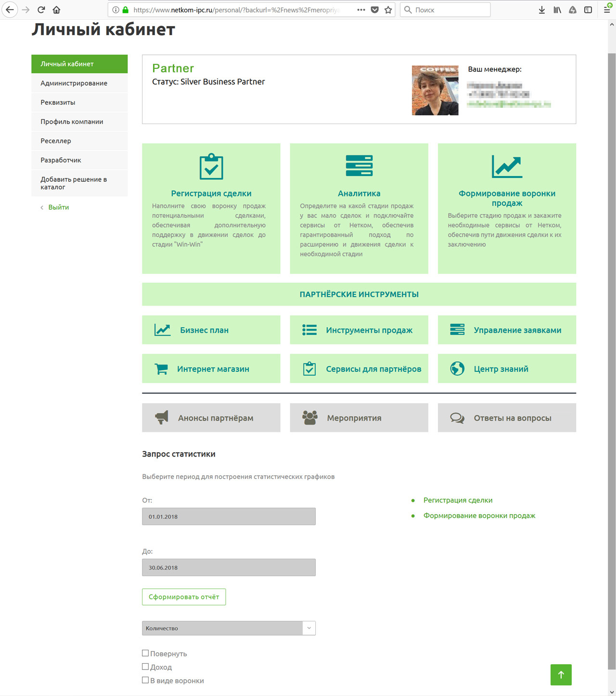Open Профиль компании sidebar item
616x696 pixels.
72,122
